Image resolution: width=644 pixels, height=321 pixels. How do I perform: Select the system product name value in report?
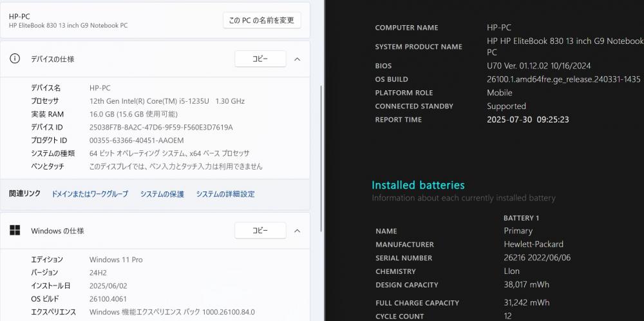pyautogui.click(x=565, y=46)
